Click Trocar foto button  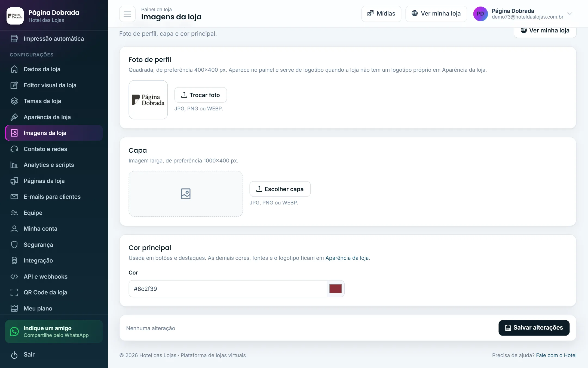(201, 95)
